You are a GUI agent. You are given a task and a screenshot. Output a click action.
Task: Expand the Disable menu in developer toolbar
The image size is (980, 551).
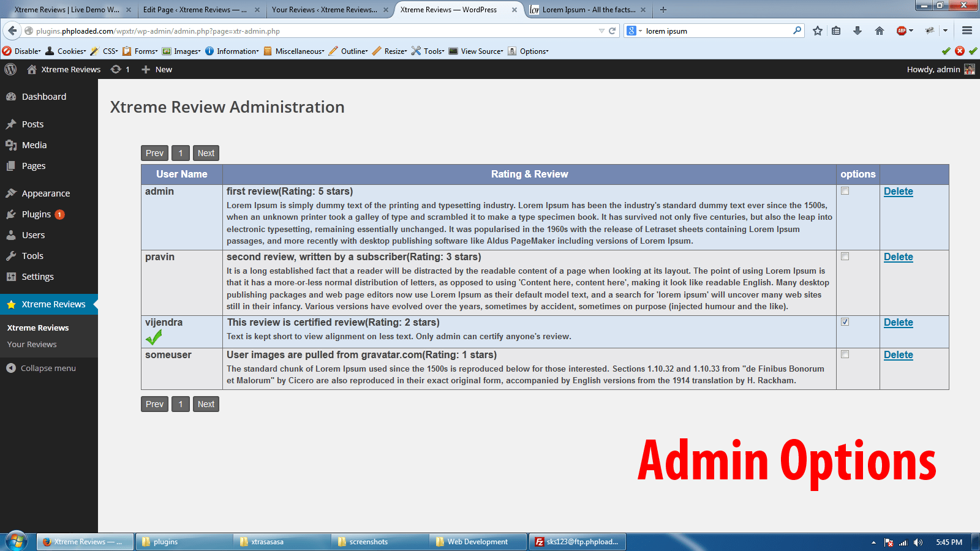coord(22,51)
